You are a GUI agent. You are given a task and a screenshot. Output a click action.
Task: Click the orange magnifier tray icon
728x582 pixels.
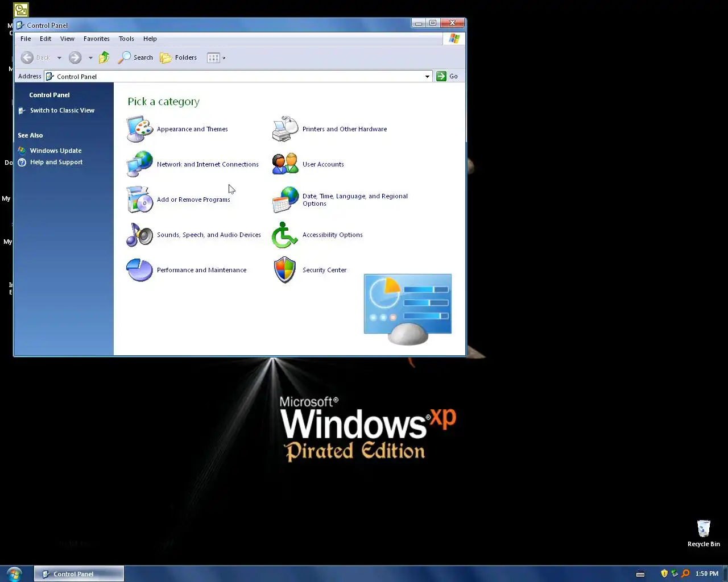685,573
